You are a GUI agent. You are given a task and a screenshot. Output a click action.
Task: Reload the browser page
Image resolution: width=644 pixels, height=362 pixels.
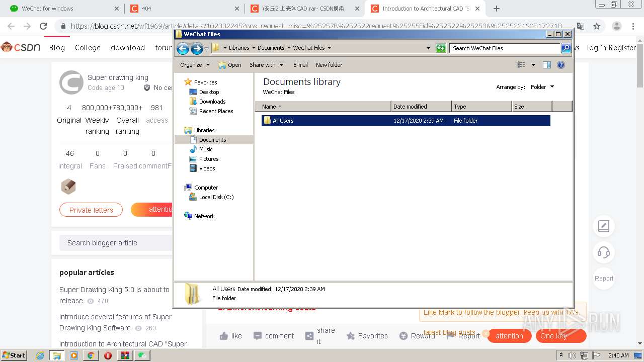pos(43,26)
